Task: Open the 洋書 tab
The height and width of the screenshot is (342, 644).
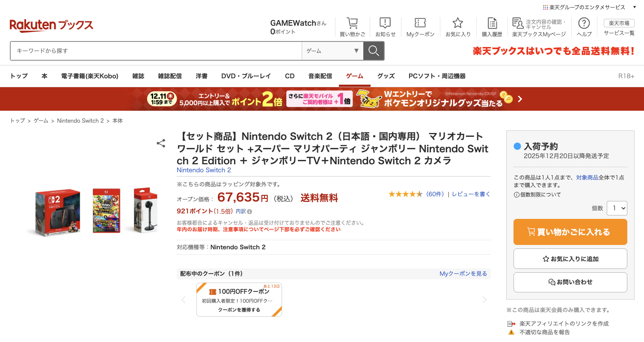Action: point(202,76)
